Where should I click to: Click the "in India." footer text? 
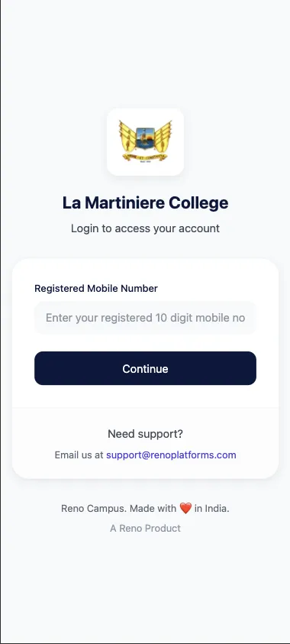211,509
